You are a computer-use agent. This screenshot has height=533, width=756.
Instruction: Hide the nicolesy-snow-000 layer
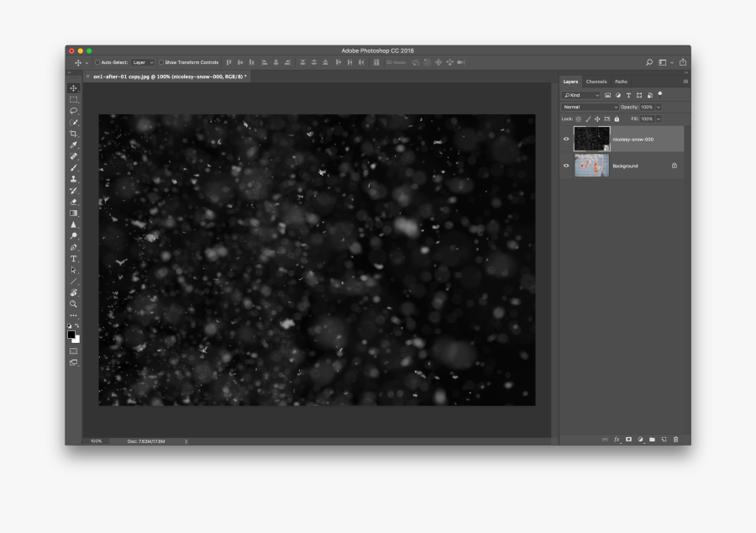(565, 139)
